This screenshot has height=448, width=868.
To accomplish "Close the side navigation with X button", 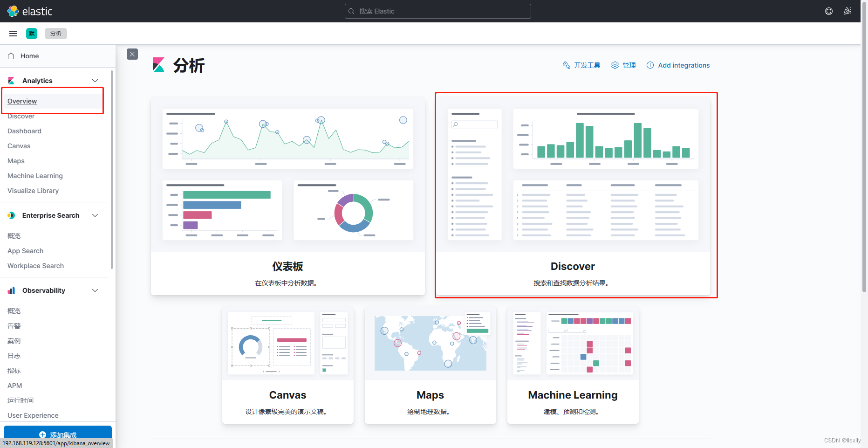I will pyautogui.click(x=132, y=54).
